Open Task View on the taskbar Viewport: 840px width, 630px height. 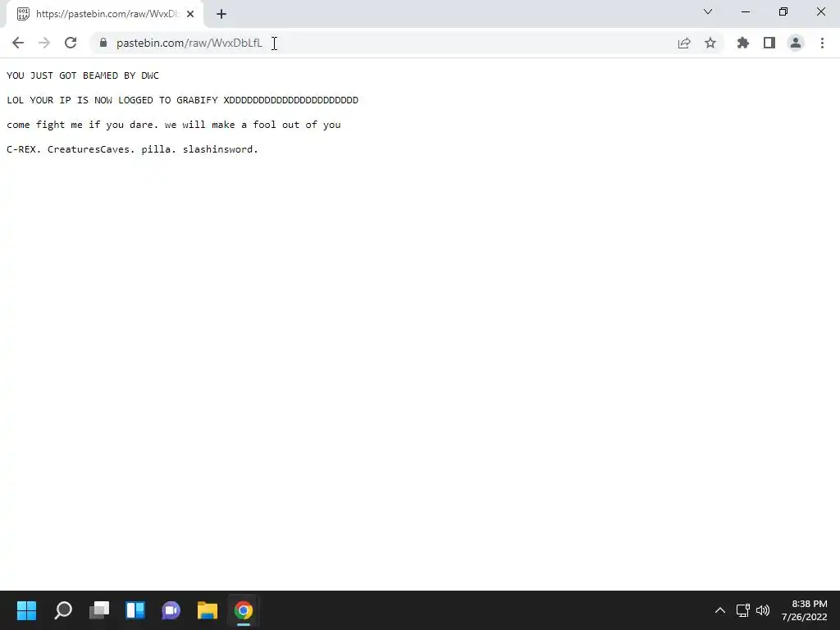(99, 610)
